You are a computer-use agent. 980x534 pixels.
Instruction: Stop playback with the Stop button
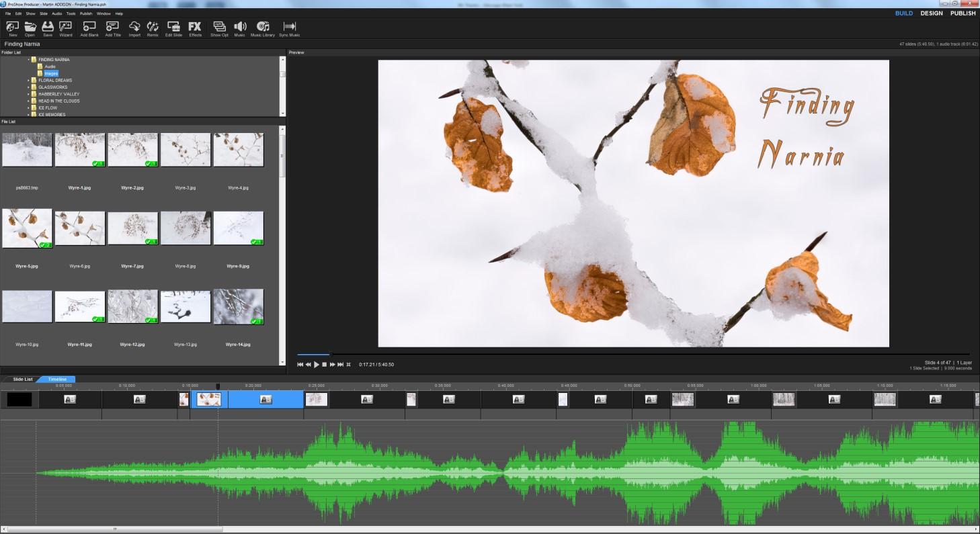[x=324, y=365]
